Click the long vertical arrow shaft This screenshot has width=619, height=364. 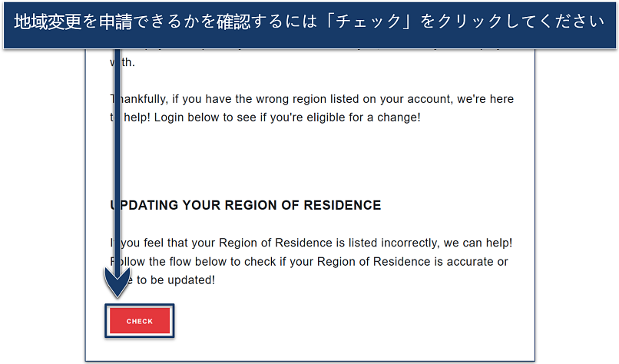tap(118, 154)
